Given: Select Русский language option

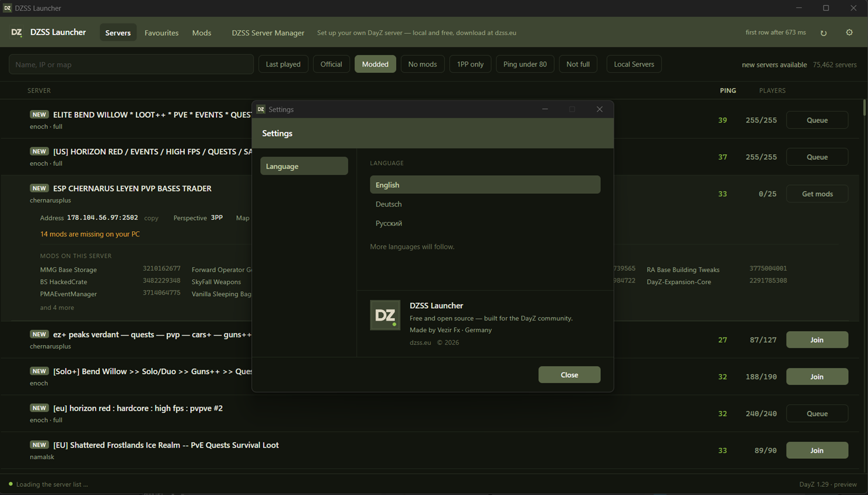Looking at the screenshot, I should (485, 223).
